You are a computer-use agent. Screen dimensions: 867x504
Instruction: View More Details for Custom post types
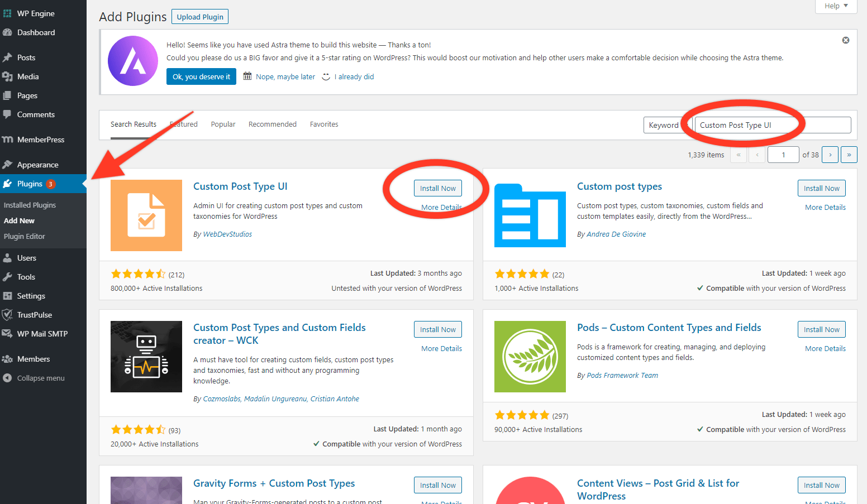point(825,207)
